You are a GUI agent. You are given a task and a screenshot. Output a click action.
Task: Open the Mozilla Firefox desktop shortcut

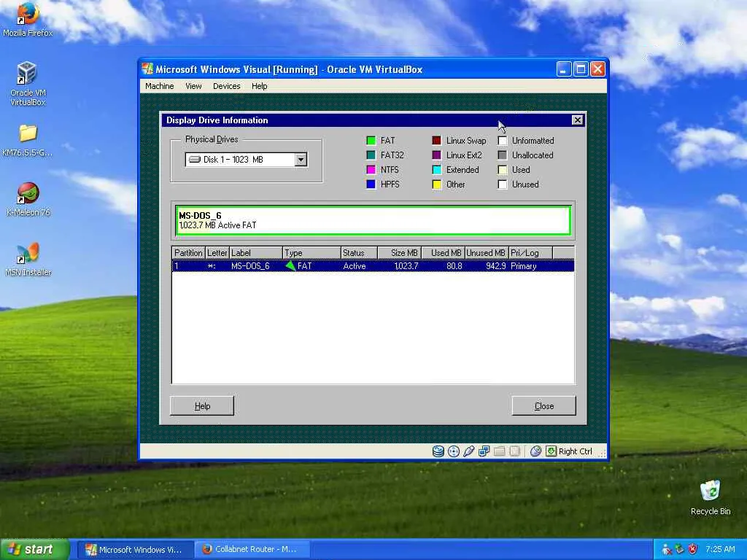pyautogui.click(x=28, y=20)
